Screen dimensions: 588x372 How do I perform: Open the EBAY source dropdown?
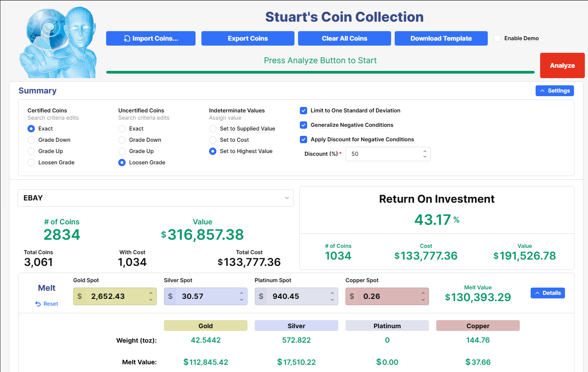155,198
